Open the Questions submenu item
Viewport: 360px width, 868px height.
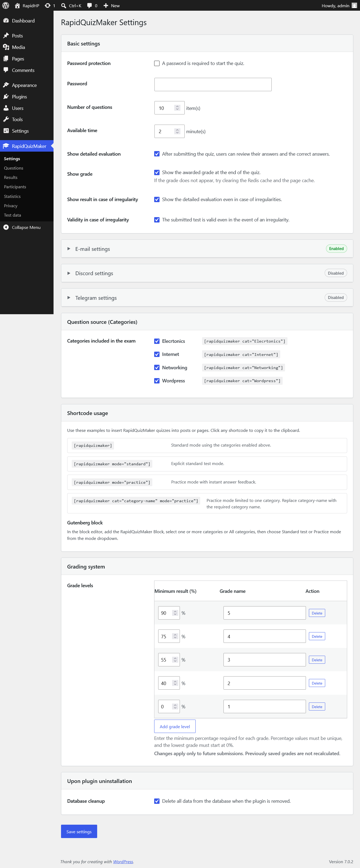tap(13, 168)
